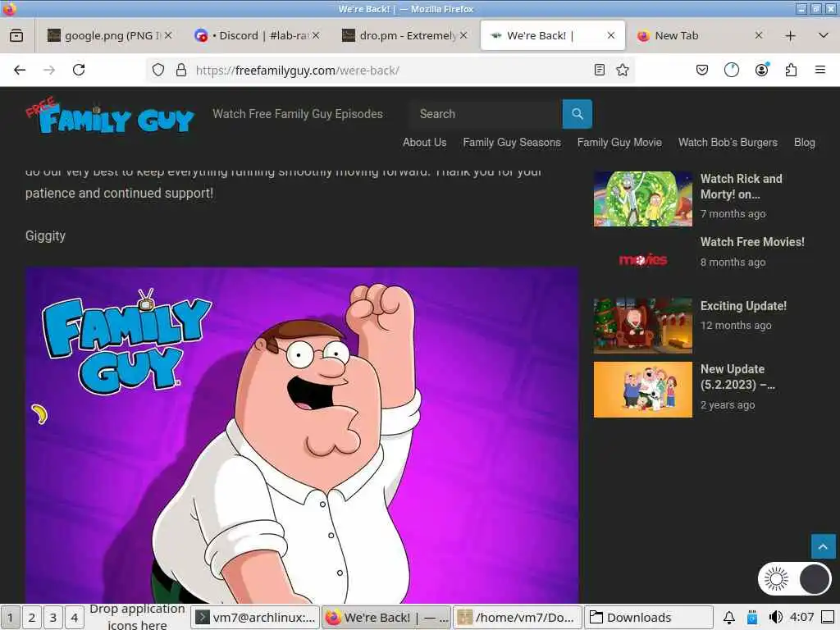Toggle the dark/light mode switch
The image size is (840, 630).
(x=795, y=579)
